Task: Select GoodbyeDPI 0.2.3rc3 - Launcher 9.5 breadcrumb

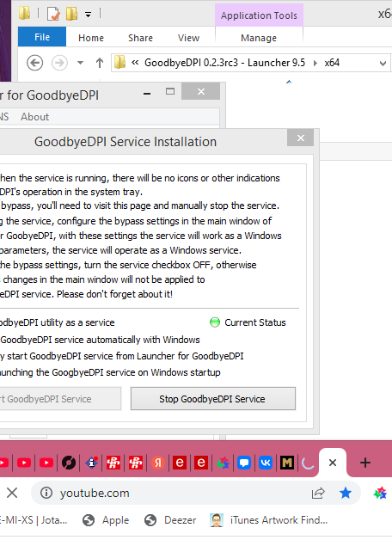Action: 224,63
